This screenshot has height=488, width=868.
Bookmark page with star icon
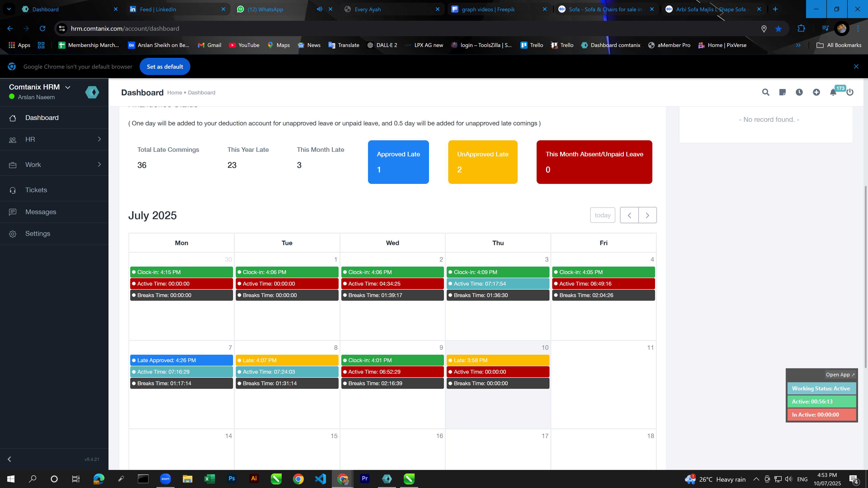point(778,29)
